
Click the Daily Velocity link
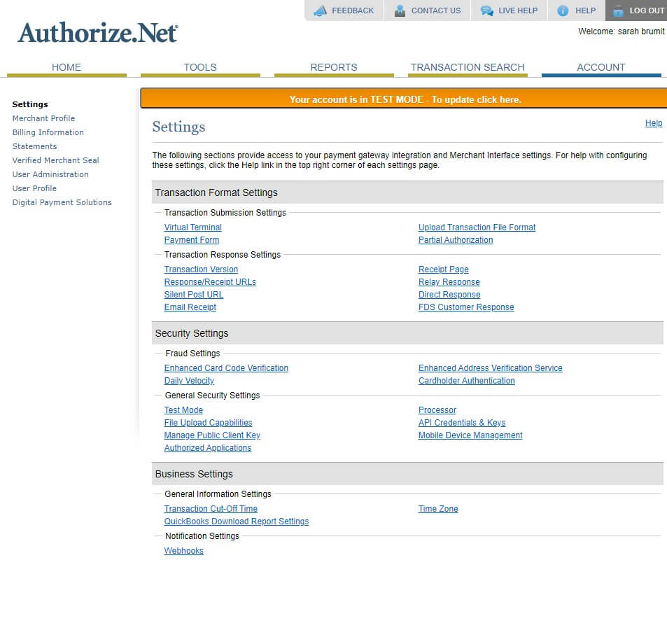[189, 381]
